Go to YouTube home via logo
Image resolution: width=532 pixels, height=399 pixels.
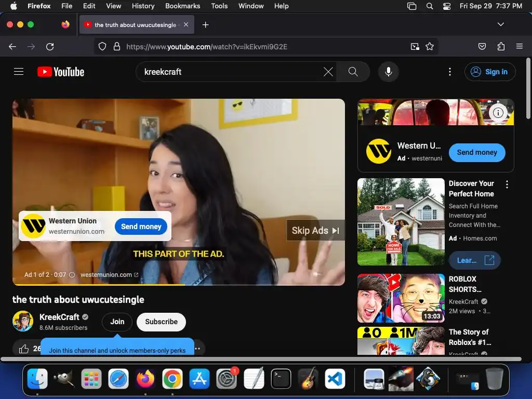coord(61,72)
